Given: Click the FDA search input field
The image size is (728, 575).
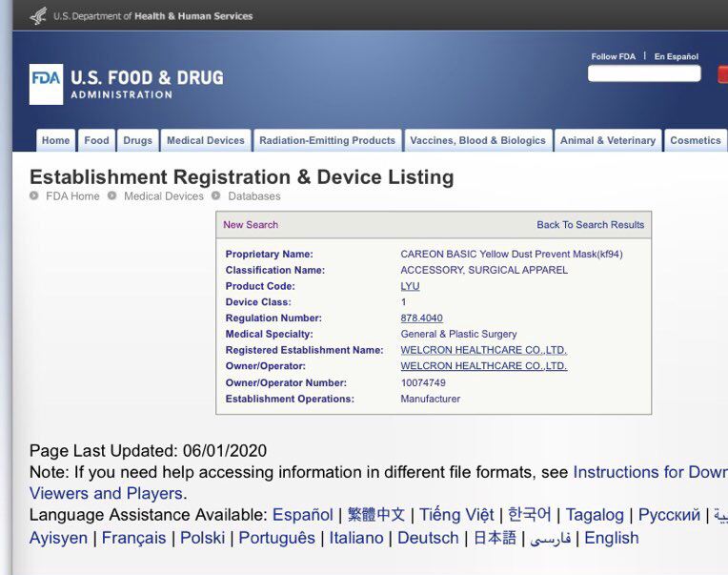Looking at the screenshot, I should pos(644,73).
